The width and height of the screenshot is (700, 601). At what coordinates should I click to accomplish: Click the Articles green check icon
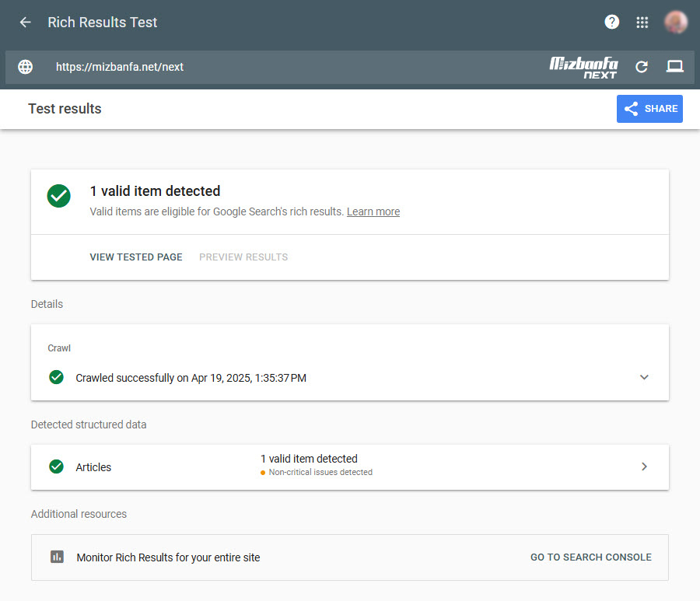56,466
